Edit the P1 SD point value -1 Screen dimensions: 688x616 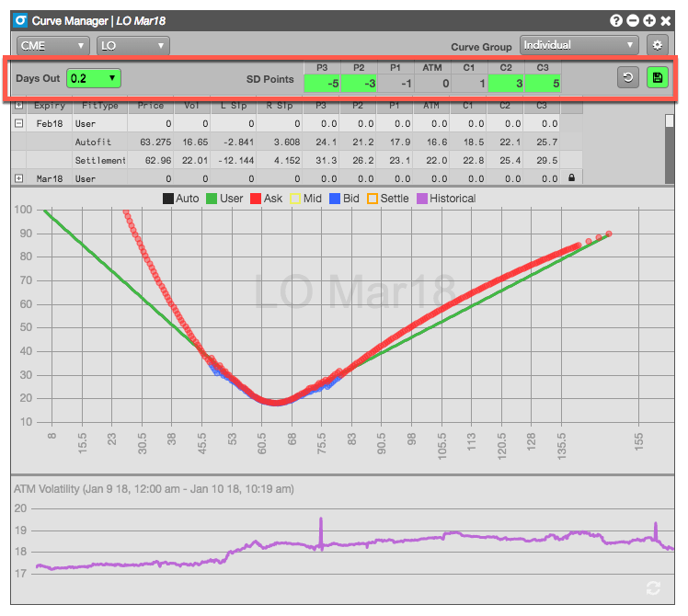396,84
